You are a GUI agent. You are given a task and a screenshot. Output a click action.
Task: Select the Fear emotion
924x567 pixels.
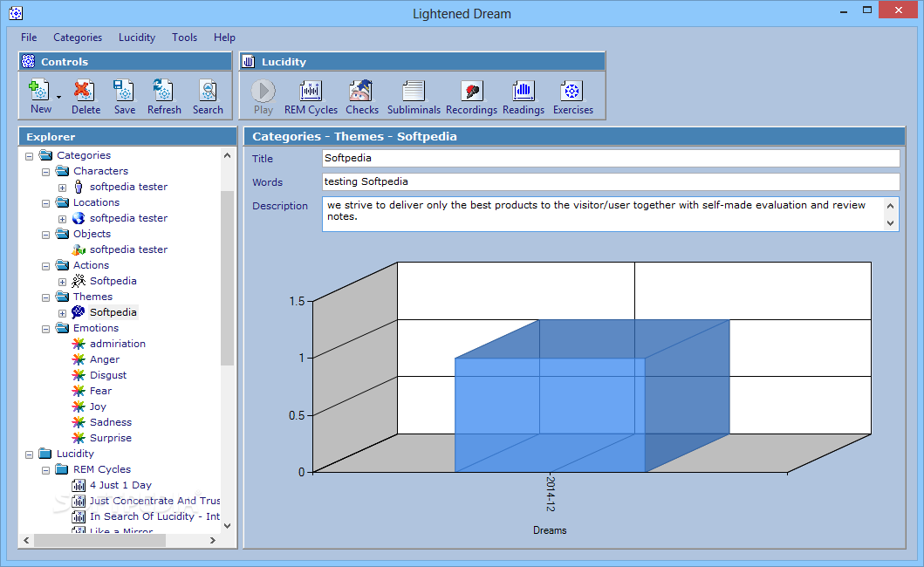(x=100, y=391)
